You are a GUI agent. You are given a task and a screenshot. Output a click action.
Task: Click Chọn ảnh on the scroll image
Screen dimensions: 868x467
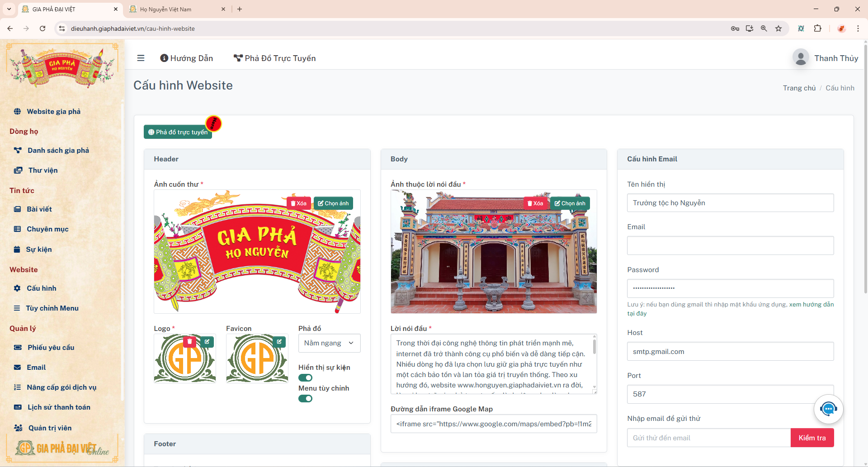coord(333,203)
